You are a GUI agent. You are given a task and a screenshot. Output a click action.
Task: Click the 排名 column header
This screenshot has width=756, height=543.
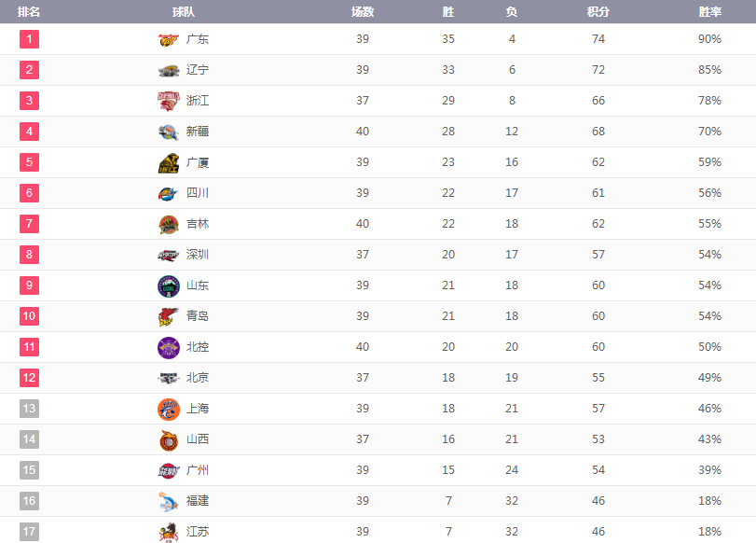tap(29, 12)
